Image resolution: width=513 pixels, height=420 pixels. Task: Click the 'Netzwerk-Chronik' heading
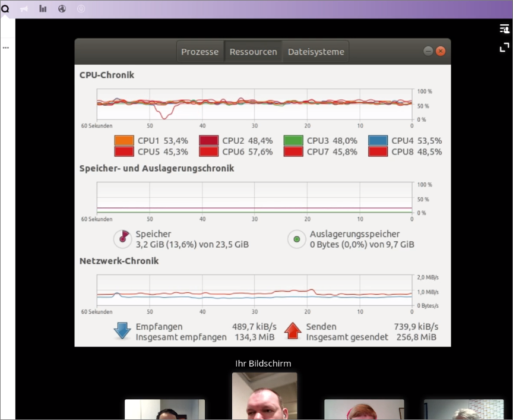click(119, 261)
